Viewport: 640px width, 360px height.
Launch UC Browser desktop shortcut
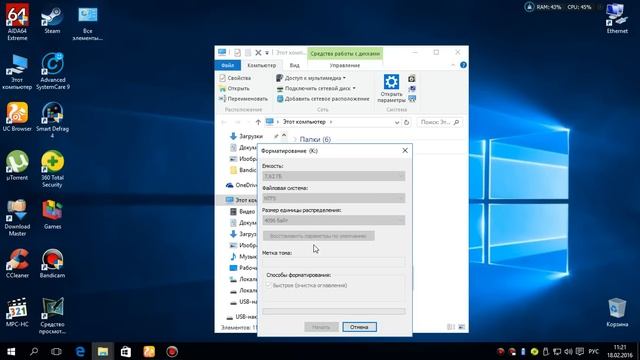[17, 117]
